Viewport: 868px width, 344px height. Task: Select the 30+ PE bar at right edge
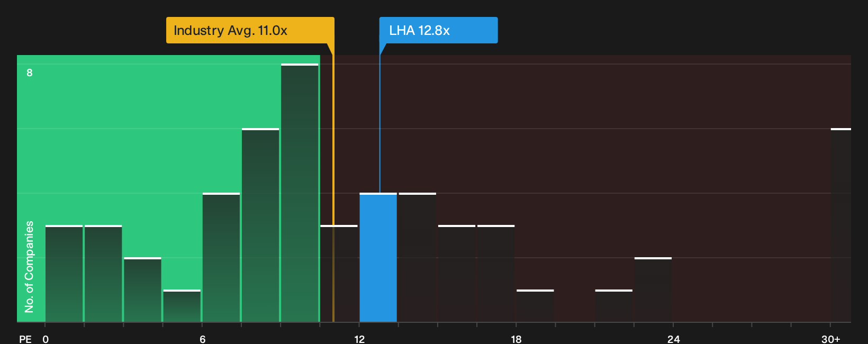coord(840,225)
